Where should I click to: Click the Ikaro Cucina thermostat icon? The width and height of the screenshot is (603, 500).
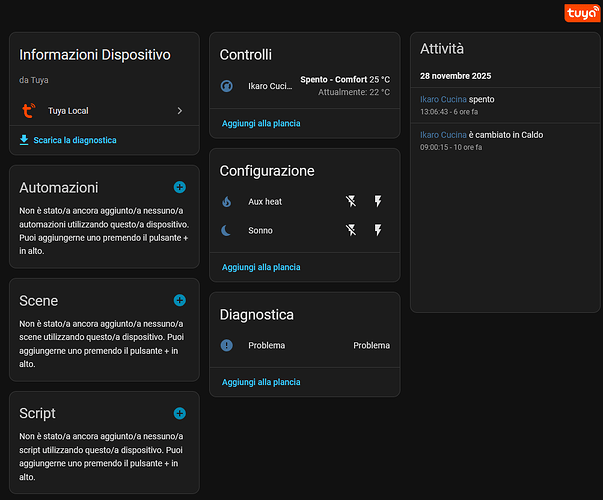(227, 86)
